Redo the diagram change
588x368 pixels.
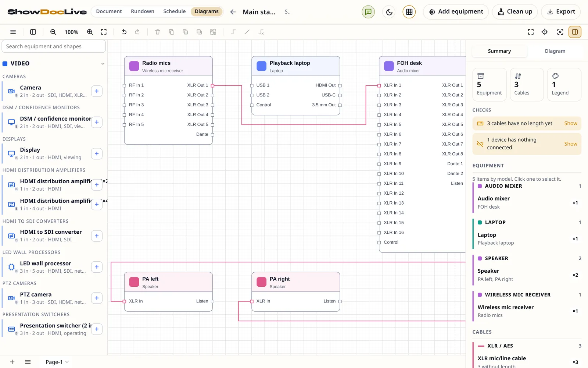(x=137, y=32)
